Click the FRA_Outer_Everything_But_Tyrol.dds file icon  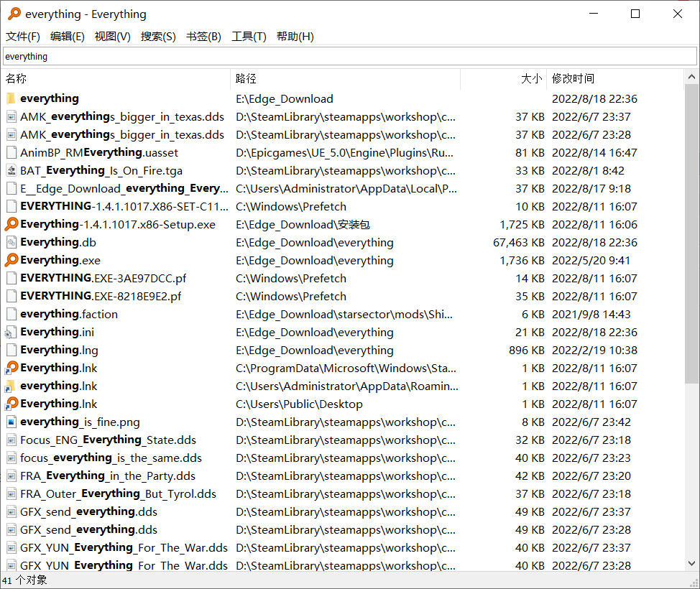click(x=11, y=494)
